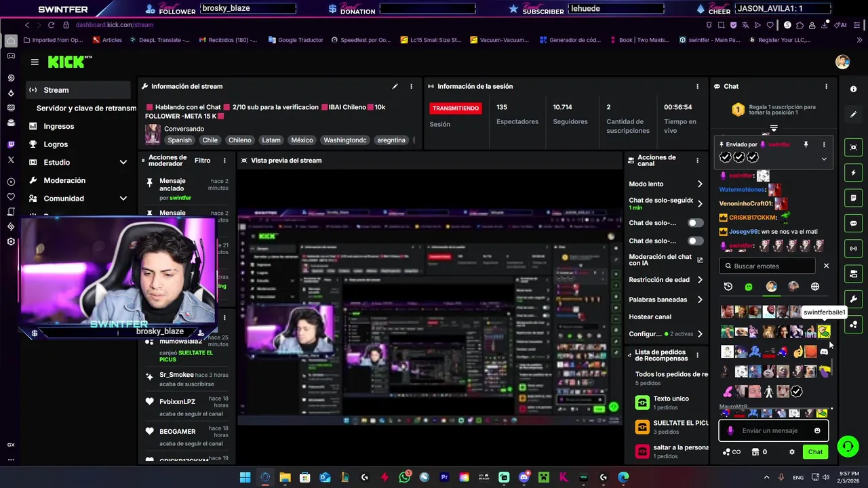Toggle stream preview widget in right sidebar
Viewport: 868px width, 488px height.
pyautogui.click(x=853, y=147)
